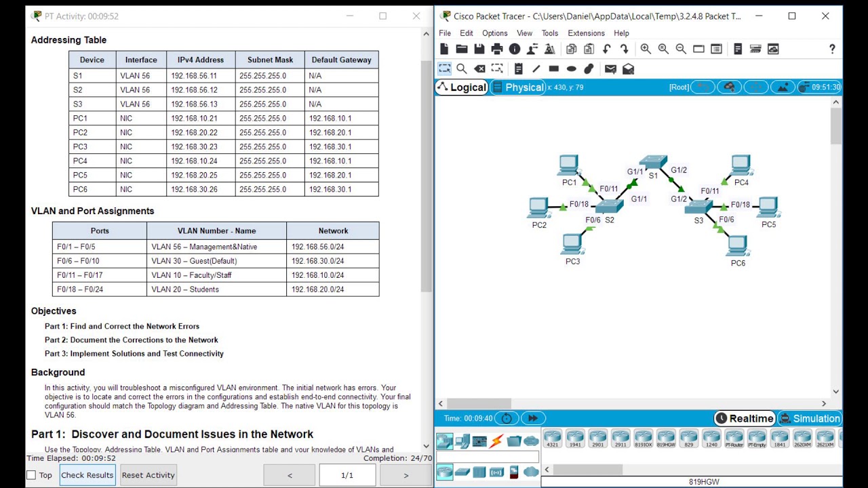Click the Copy icon in the toolbar
Viewport: 868px width, 488px height.
pos(572,49)
